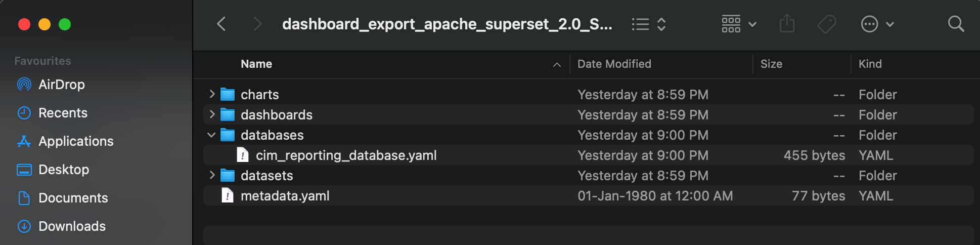Screen dimensions: 980x245
Task: Select the metadata.yaml file
Action: 285,196
